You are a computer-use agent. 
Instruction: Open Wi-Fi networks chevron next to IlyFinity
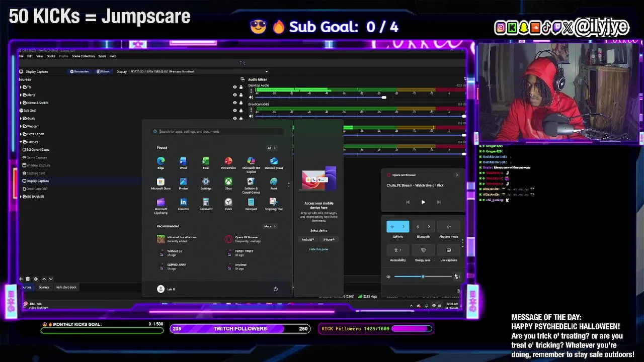point(404,227)
